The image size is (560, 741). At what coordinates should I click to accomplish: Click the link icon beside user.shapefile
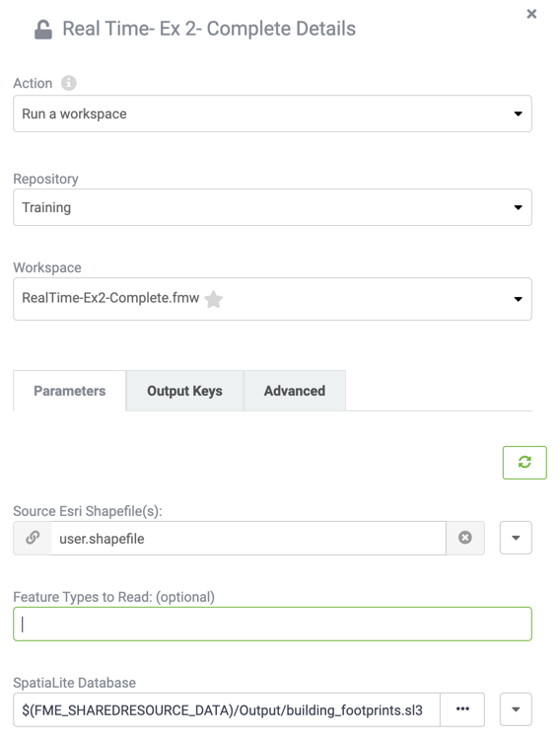(x=33, y=538)
